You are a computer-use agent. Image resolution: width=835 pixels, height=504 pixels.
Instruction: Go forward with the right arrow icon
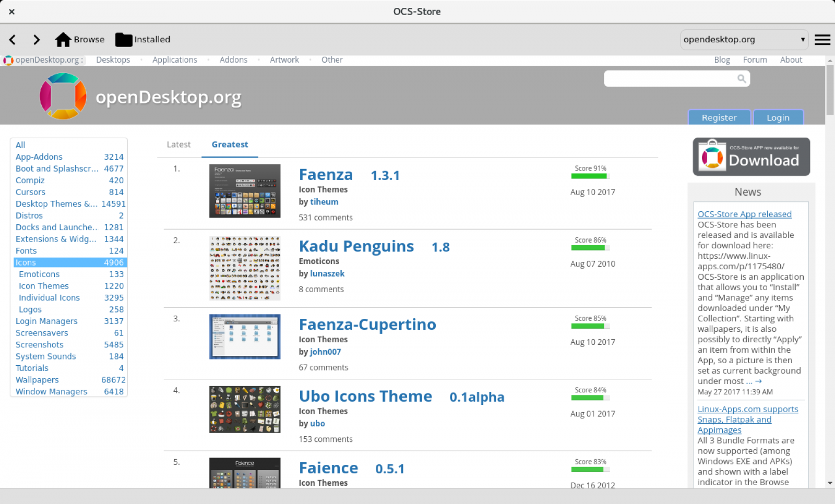36,40
